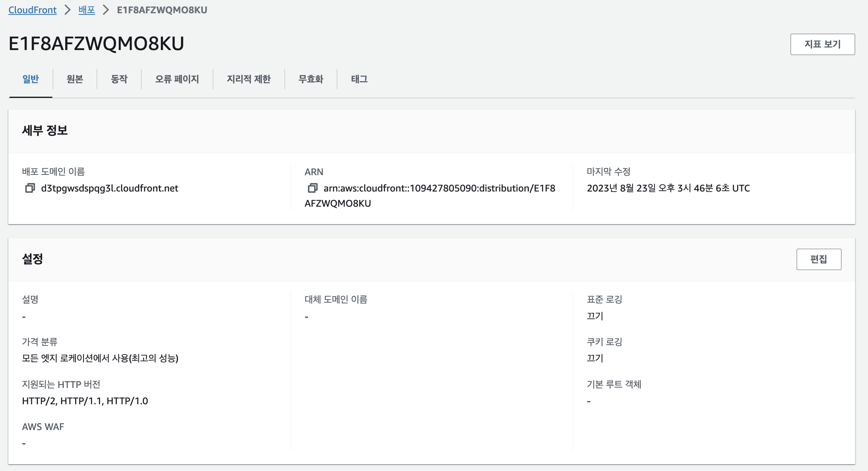Click the 지표 보기 button

(822, 44)
